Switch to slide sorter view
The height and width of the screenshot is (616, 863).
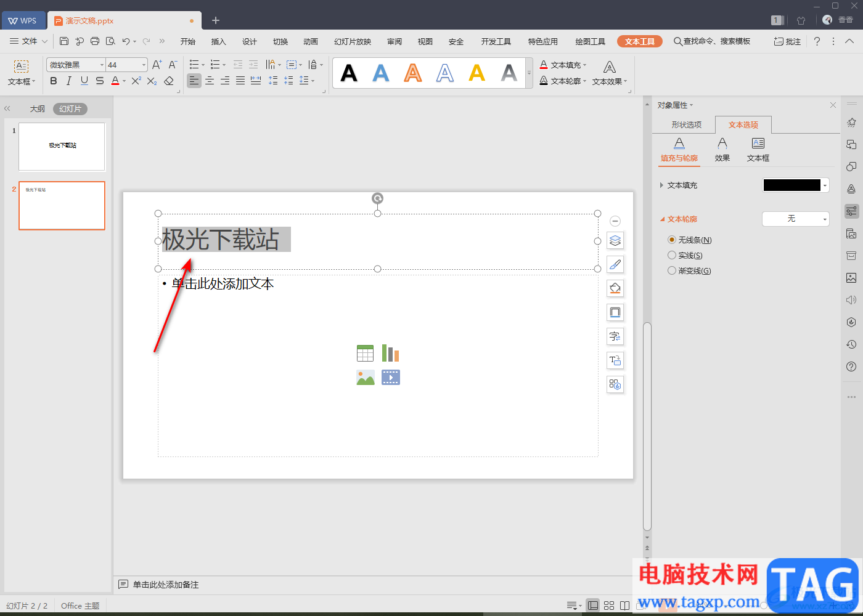[x=609, y=606]
